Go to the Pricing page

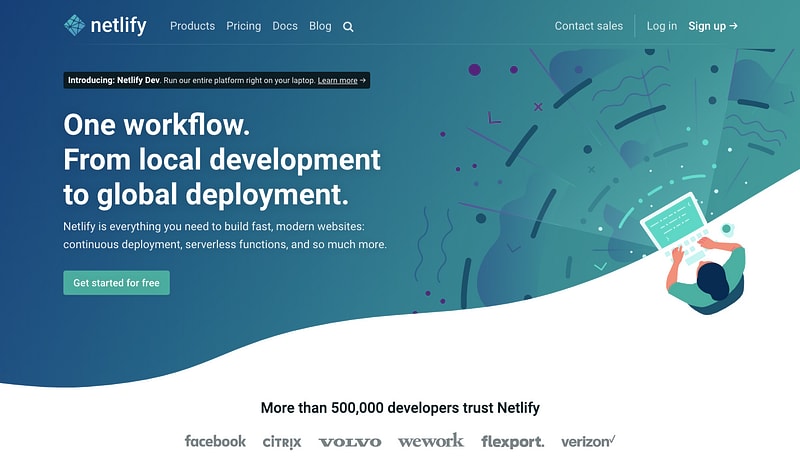tap(243, 26)
